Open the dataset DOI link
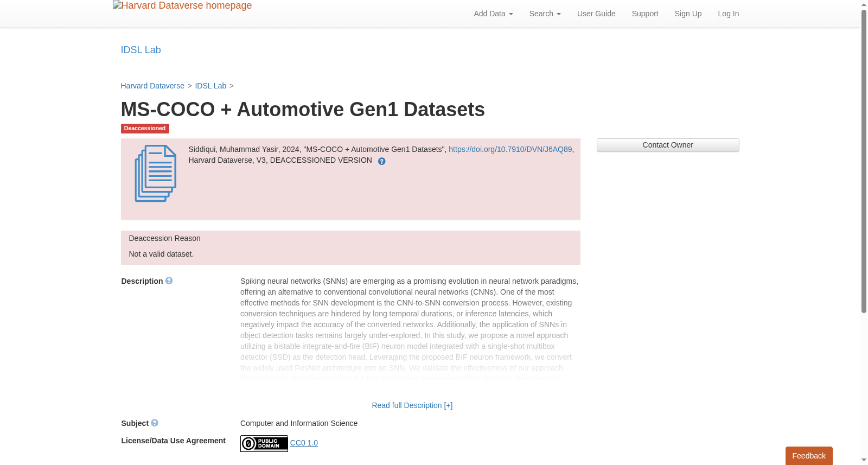 [510, 149]
